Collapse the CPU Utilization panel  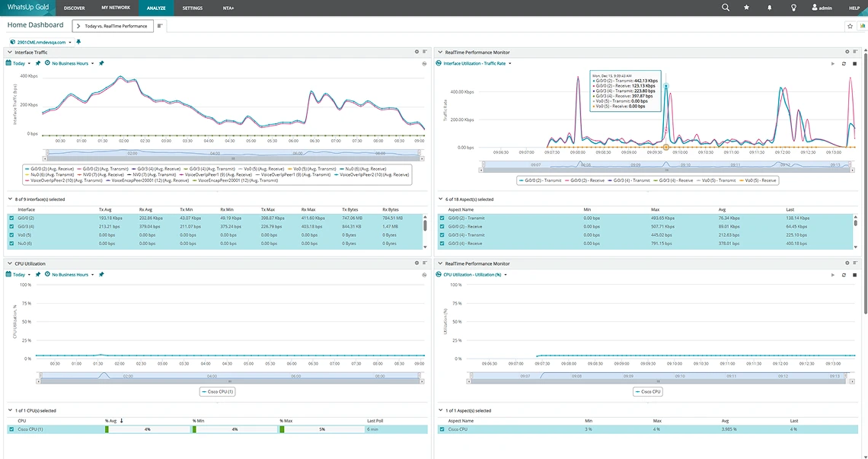[x=9, y=263]
